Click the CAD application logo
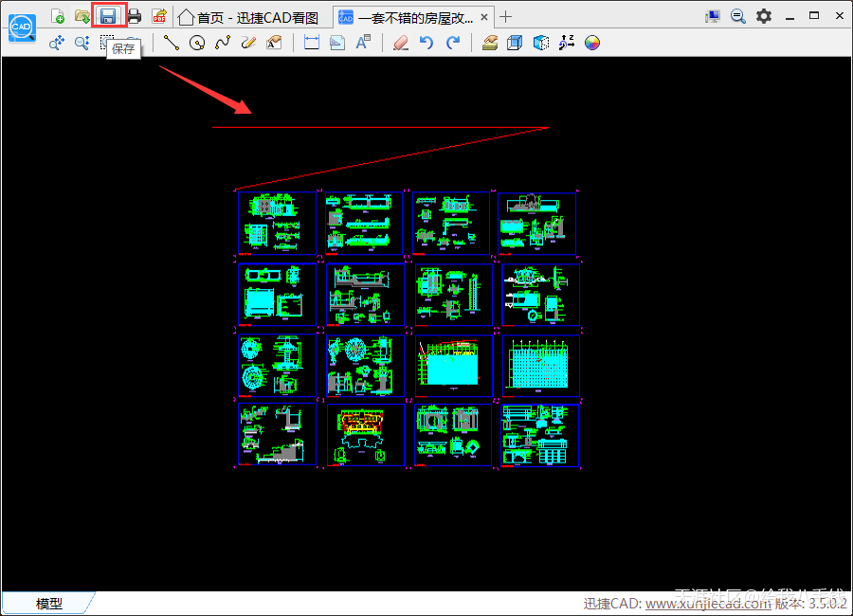 (x=22, y=27)
